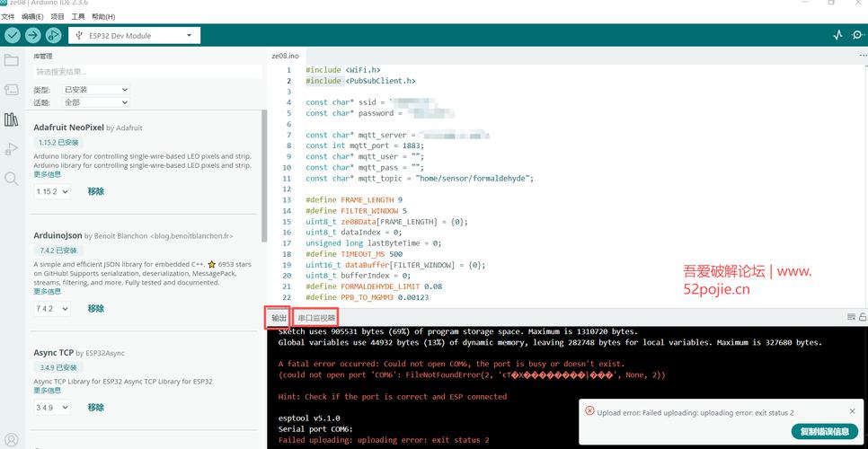Select the Library Manager sidebar icon
Screen dimensions: 868x449
point(12,119)
